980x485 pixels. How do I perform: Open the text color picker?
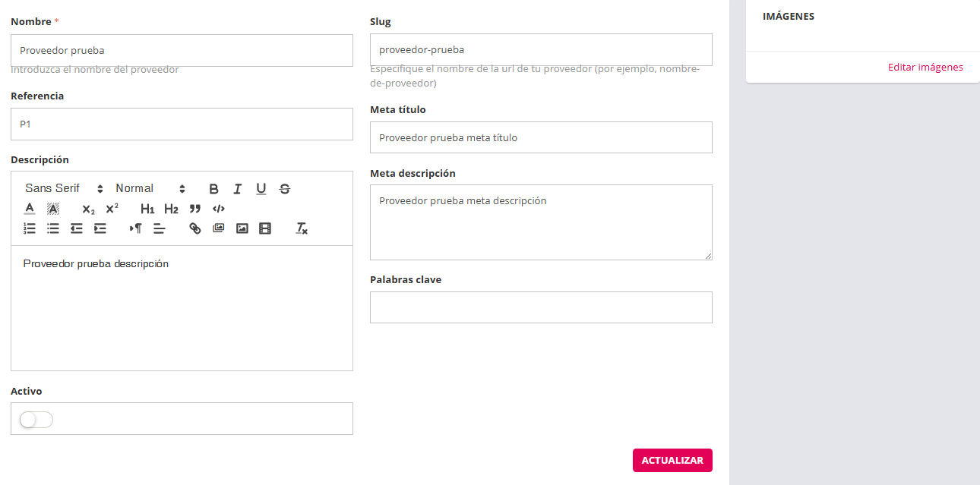(x=30, y=209)
